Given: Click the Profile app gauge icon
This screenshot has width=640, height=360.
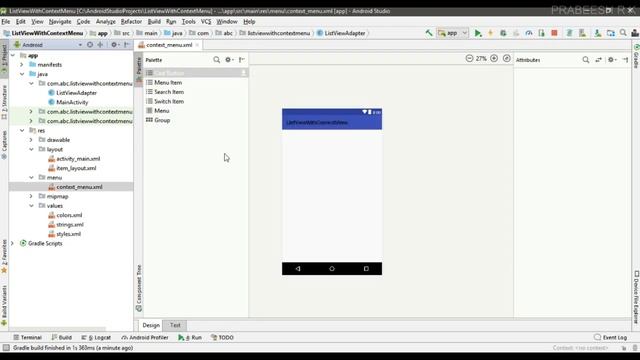Looking at the screenshot, I should tap(529, 33).
